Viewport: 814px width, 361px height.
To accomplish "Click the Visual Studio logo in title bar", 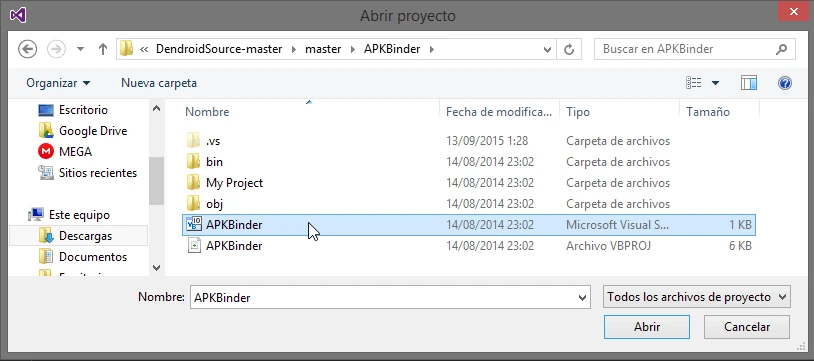I will click(18, 15).
